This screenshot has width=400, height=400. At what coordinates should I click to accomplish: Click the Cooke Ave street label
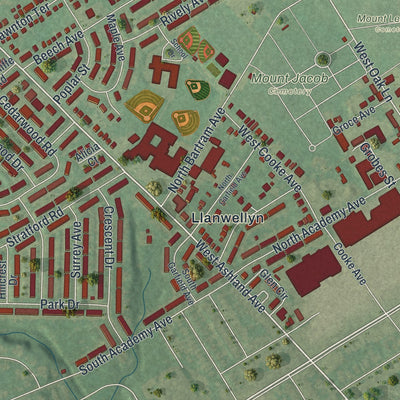point(350,264)
